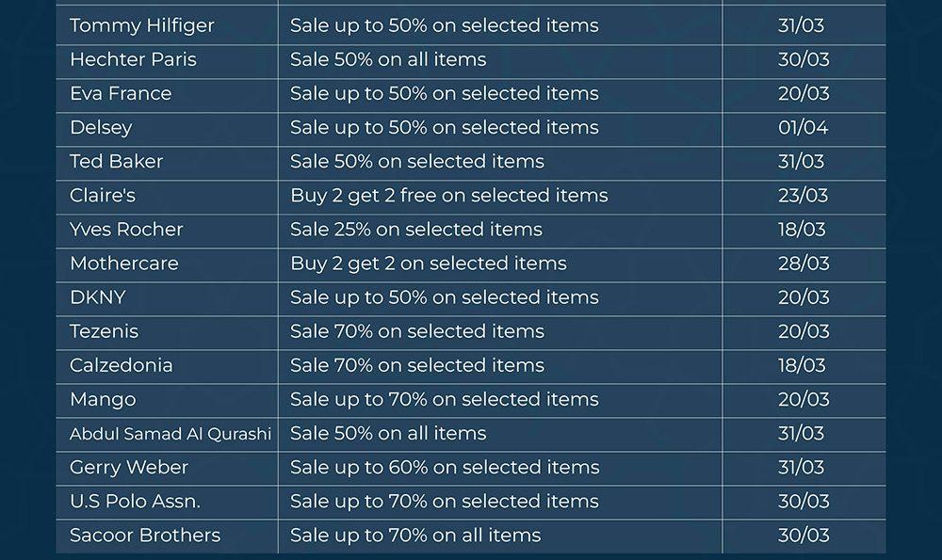Click the Yves Rocher brand name

[x=126, y=229]
